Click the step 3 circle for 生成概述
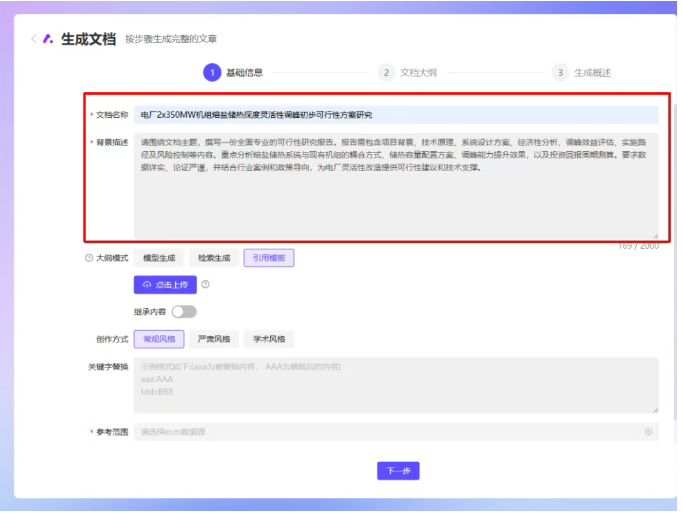The image size is (683, 514). pyautogui.click(x=560, y=72)
